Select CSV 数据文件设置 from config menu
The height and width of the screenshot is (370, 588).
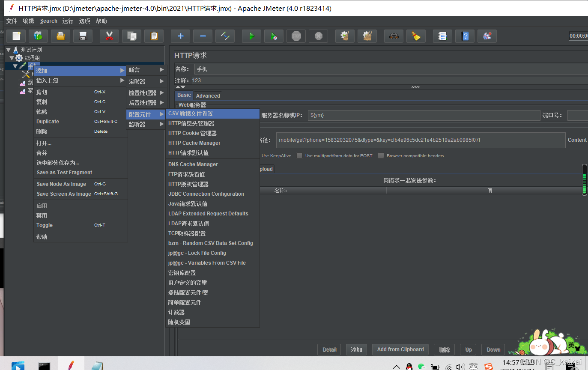point(213,113)
